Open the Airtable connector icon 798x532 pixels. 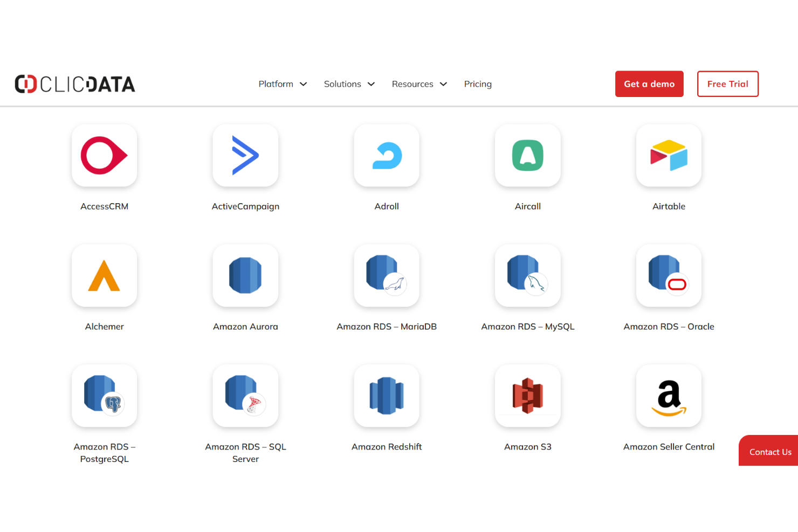[669, 155]
